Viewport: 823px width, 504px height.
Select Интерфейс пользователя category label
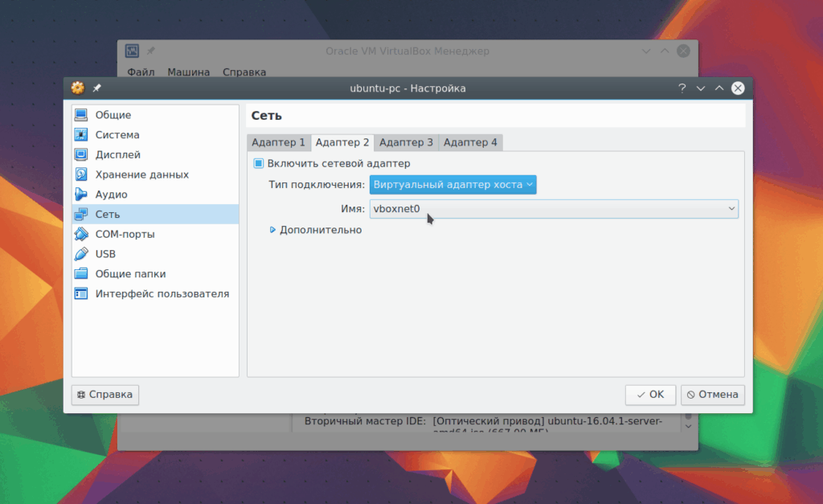point(162,294)
